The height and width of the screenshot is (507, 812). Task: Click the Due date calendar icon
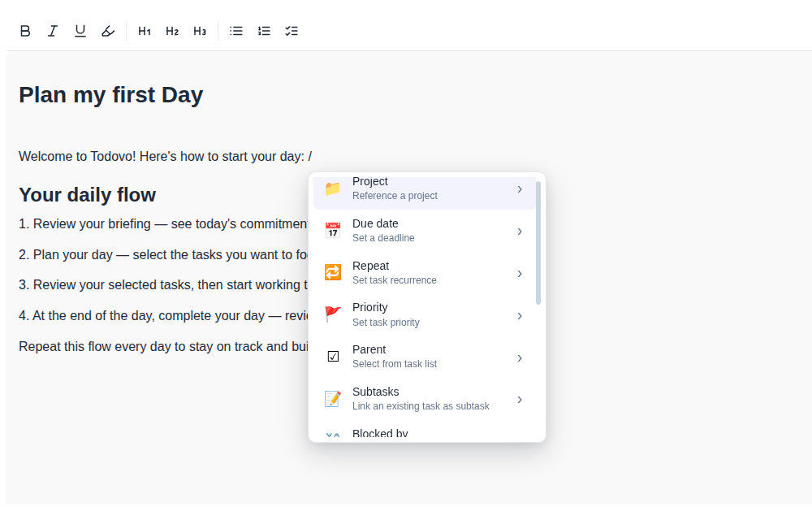coord(332,230)
